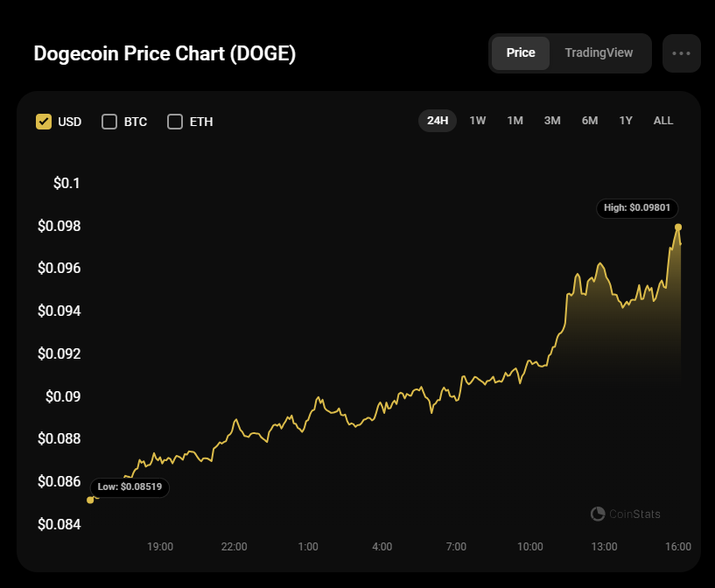Switch to the TradingView tab
Screen dimensions: 715x588
tap(599, 53)
